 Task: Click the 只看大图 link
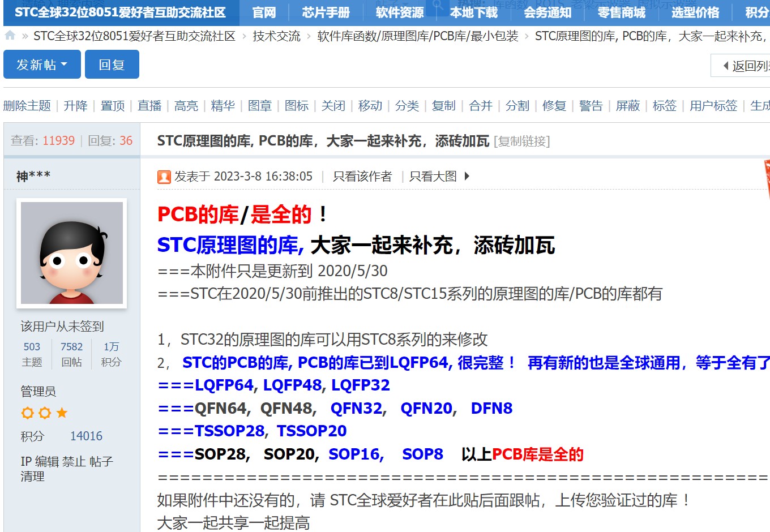point(433,177)
